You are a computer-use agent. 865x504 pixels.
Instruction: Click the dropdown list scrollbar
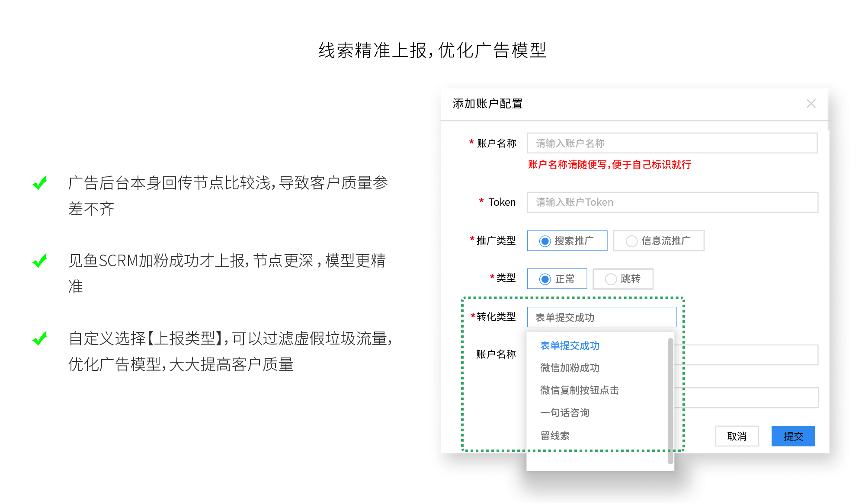[670, 400]
